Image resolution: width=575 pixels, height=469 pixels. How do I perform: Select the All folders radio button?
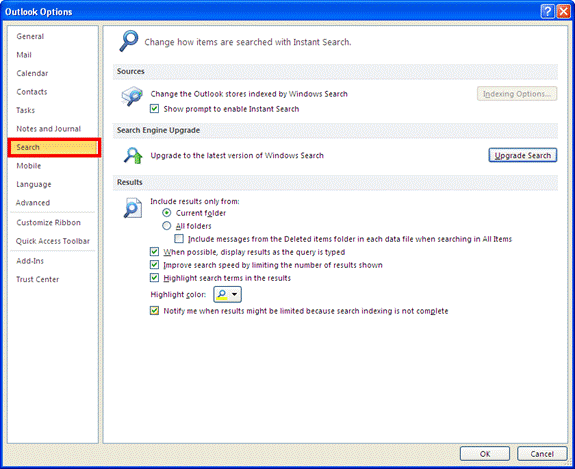[166, 226]
